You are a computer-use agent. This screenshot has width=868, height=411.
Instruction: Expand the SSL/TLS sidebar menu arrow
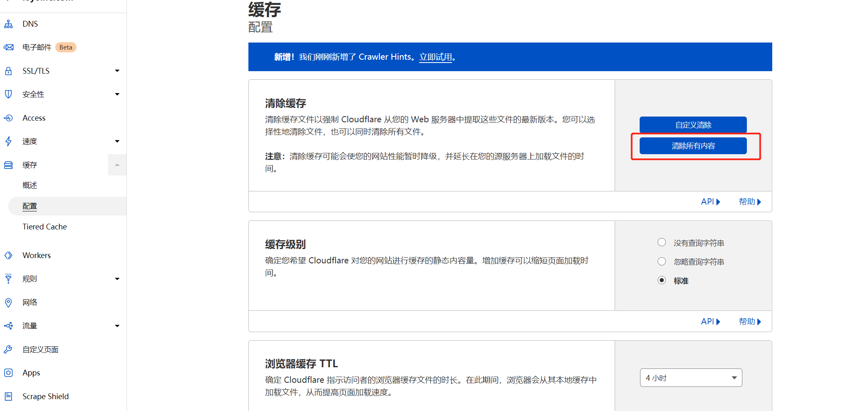coord(117,71)
